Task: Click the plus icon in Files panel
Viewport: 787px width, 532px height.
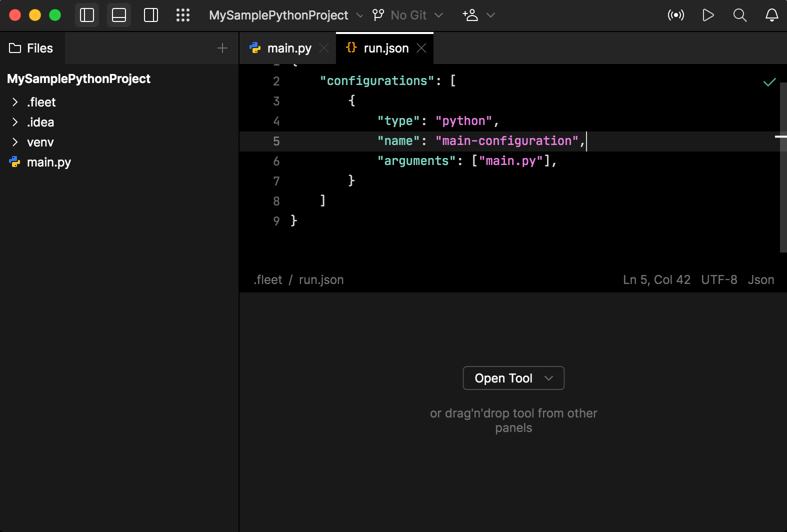Action: (222, 48)
